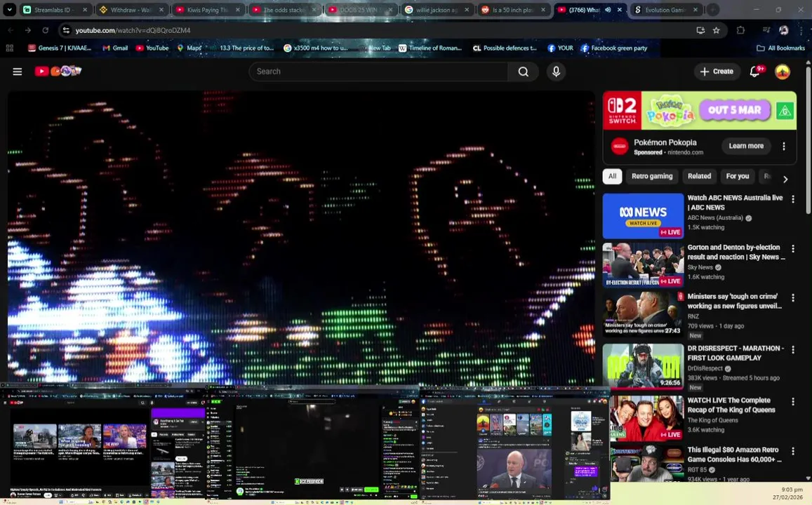Switch to the Streamlabs ID tab

click(54, 10)
